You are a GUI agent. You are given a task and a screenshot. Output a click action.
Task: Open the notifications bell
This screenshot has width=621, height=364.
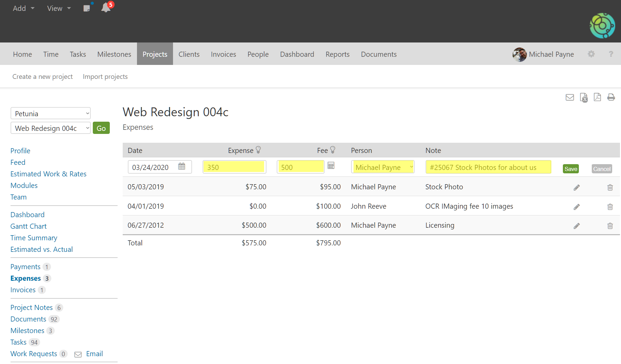pyautogui.click(x=106, y=8)
